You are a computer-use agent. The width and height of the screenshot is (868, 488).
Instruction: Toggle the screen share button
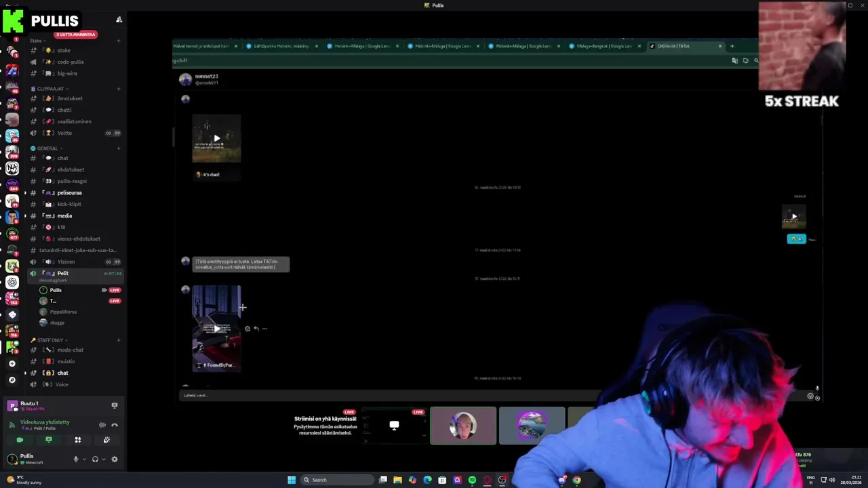(49, 440)
